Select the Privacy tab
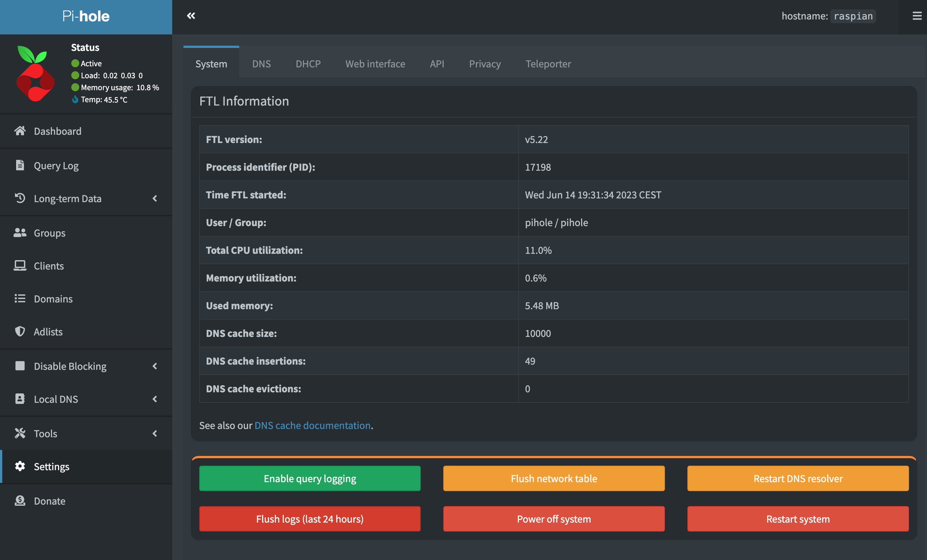 [x=484, y=64]
